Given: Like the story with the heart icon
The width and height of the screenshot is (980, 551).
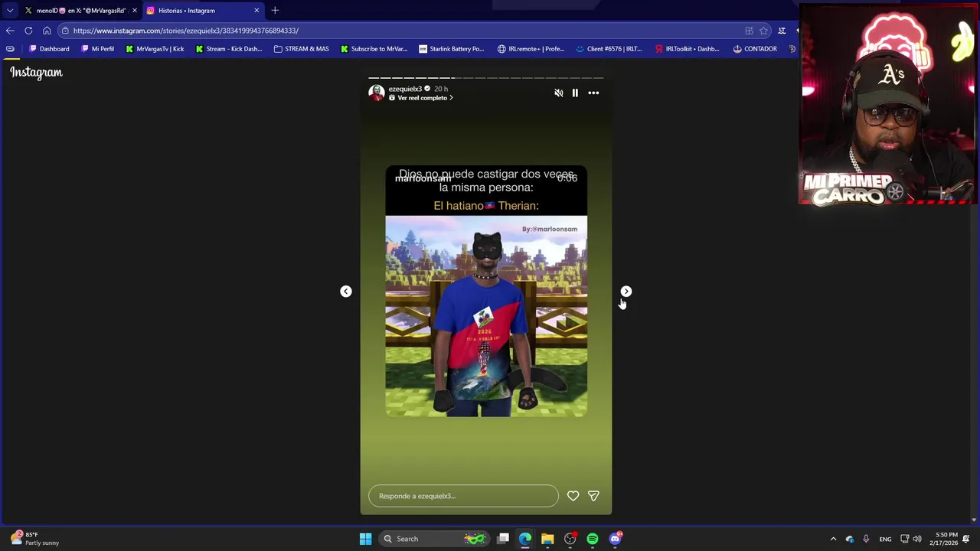Looking at the screenshot, I should tap(573, 496).
